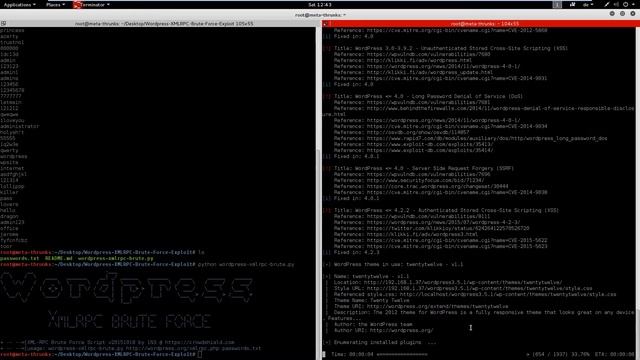Click the red right-terminal grouping icon
640x360 pixels.
click(x=325, y=24)
